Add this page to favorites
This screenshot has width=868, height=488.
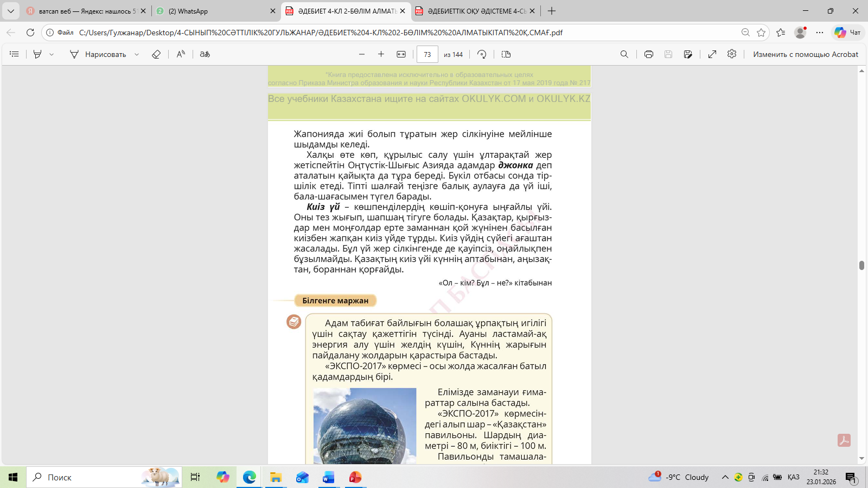761,33
